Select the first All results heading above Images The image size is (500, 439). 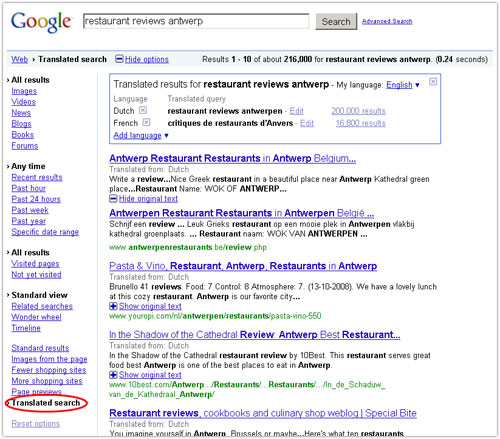coord(30,80)
